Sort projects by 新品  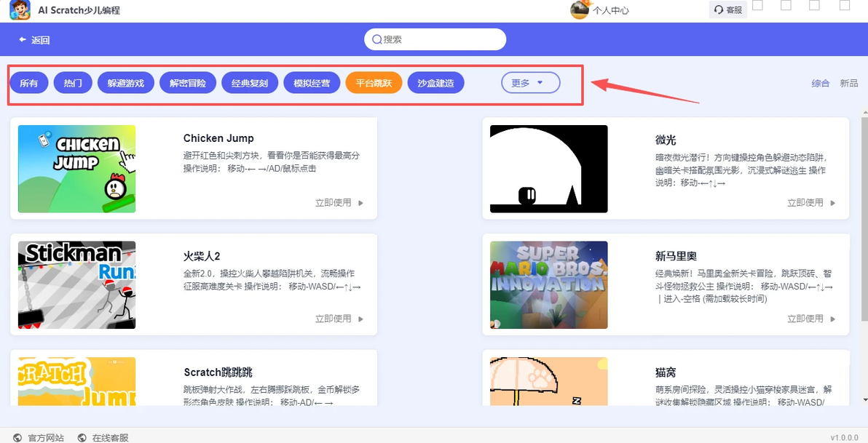click(848, 83)
